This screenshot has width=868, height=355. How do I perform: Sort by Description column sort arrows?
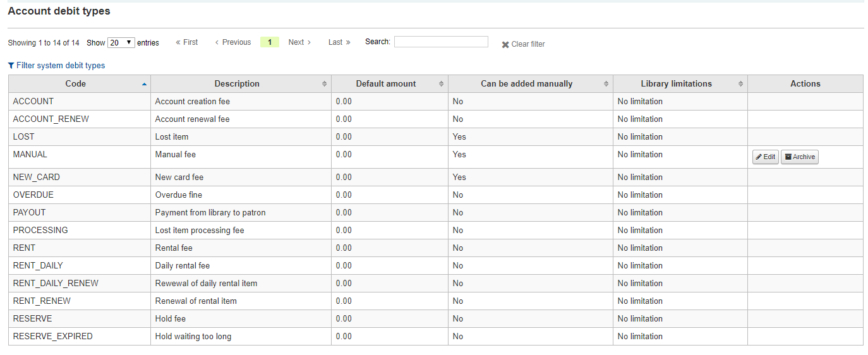[324, 84]
